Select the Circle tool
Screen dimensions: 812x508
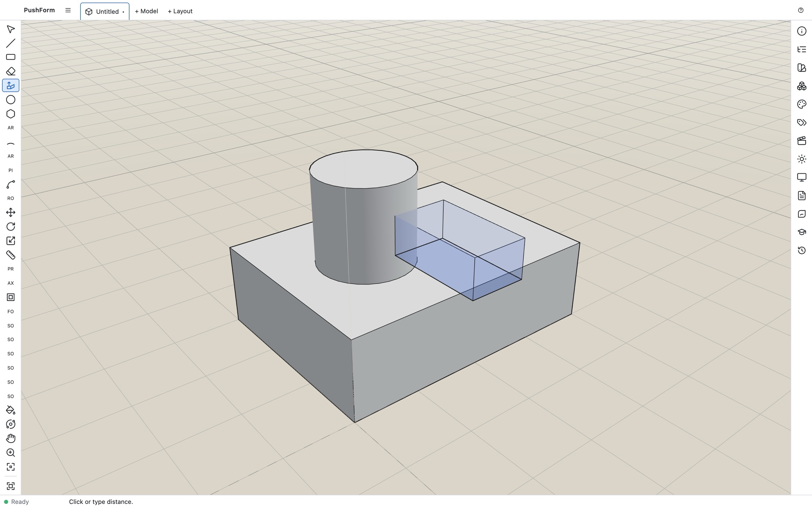click(10, 100)
